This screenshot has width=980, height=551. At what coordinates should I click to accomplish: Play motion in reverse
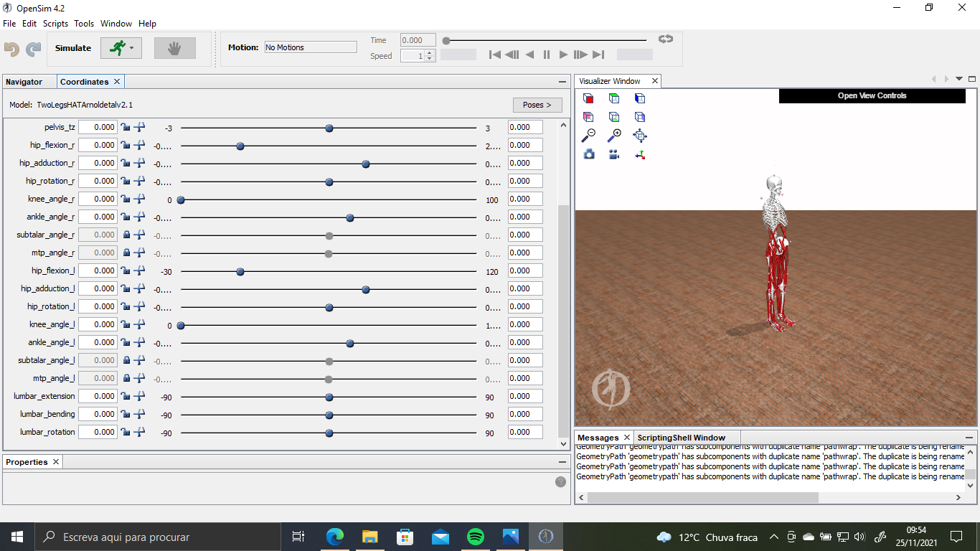click(x=529, y=55)
